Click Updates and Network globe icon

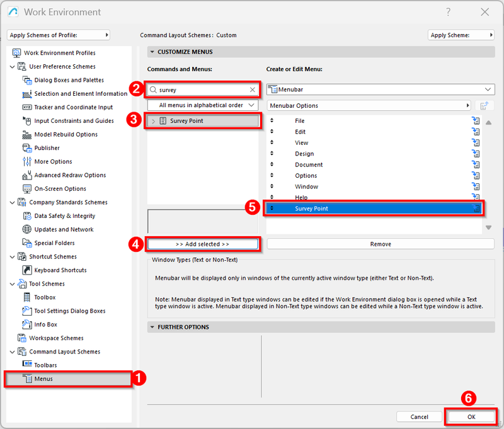pyautogui.click(x=27, y=229)
